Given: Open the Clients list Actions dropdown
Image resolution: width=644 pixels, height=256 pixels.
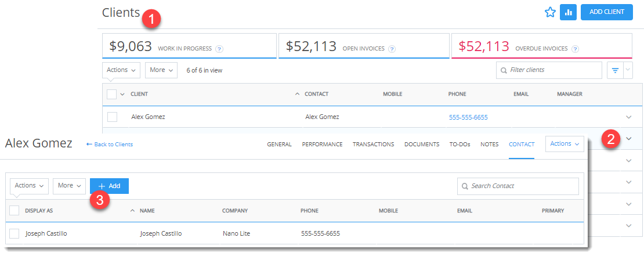Looking at the screenshot, I should 121,70.
